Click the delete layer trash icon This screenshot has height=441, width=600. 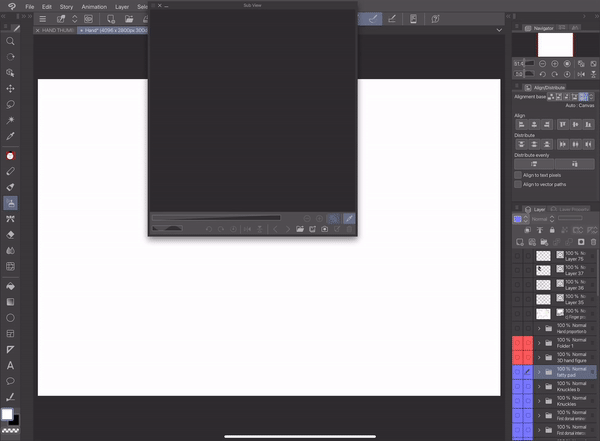click(593, 242)
